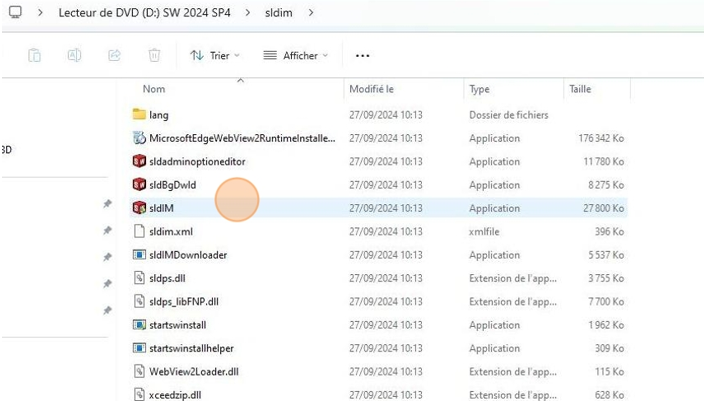The image size is (704, 409).
Task: Expand chevron after Lecteur de DVD breadcrumb
Action: pos(247,13)
